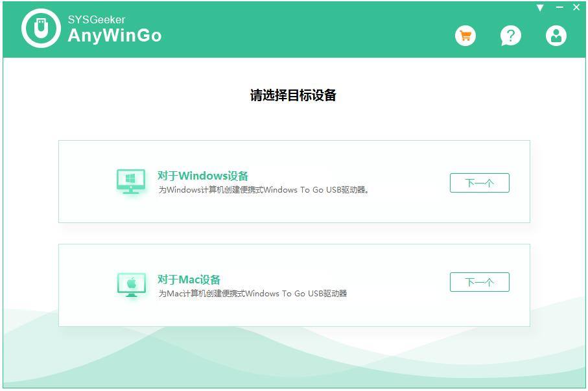
Task: Click the 请选择目标设备 heading text
Action: click(294, 94)
